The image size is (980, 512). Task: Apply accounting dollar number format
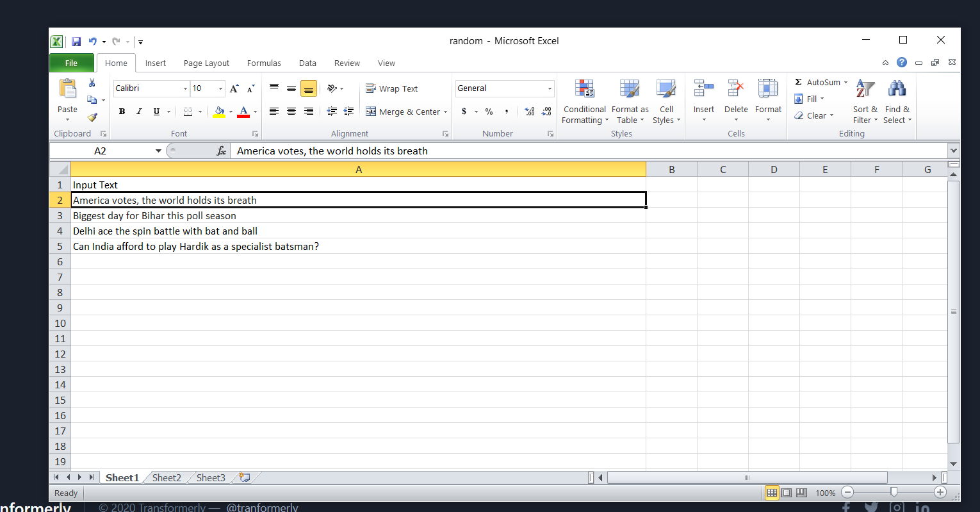464,111
